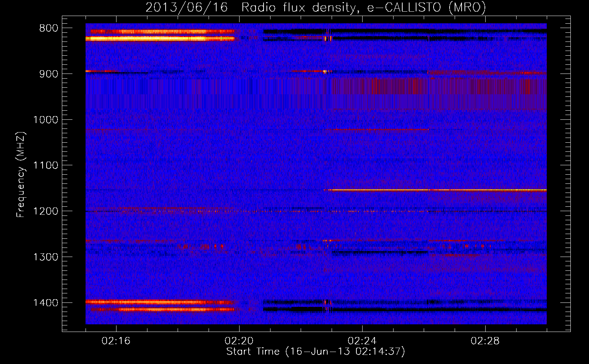
Task: Click the 1100 frequency axis label
Action: 46,166
